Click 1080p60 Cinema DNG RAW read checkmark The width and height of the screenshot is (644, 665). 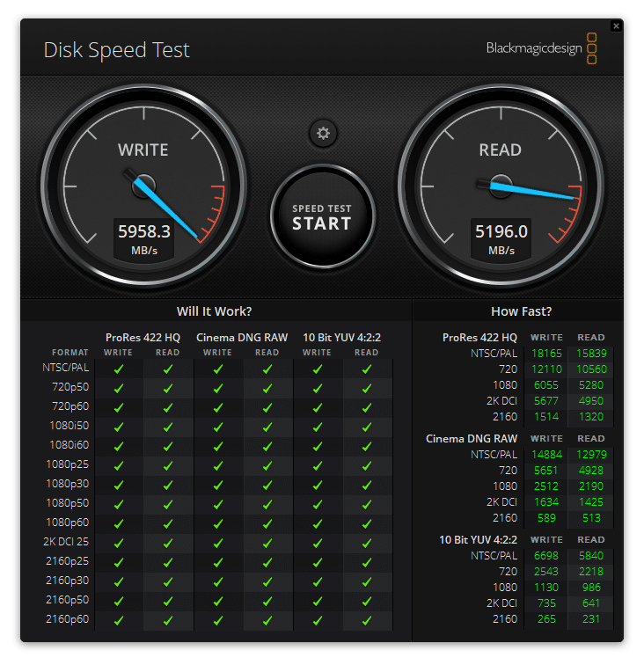(267, 523)
